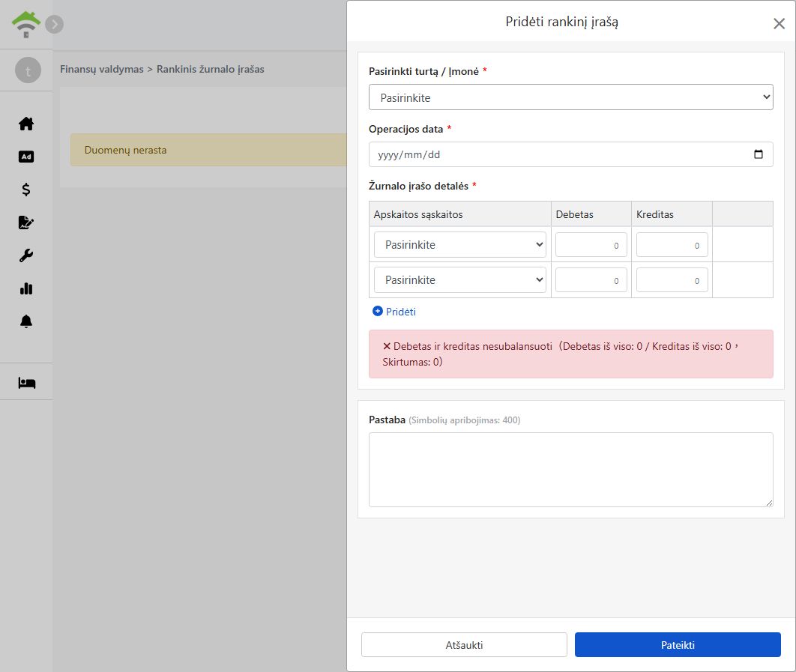Open the contract signing icon
Viewport: 796px width, 672px height.
click(26, 223)
